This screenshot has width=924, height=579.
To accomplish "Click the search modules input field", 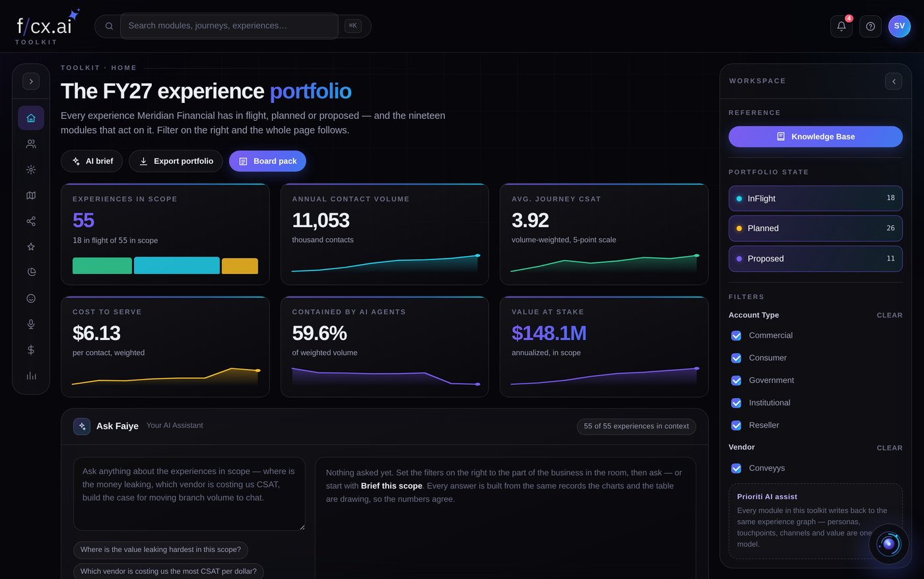I will coord(229,26).
